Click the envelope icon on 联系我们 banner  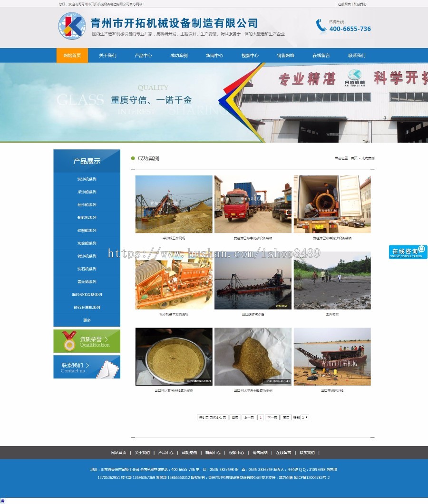click(x=108, y=369)
